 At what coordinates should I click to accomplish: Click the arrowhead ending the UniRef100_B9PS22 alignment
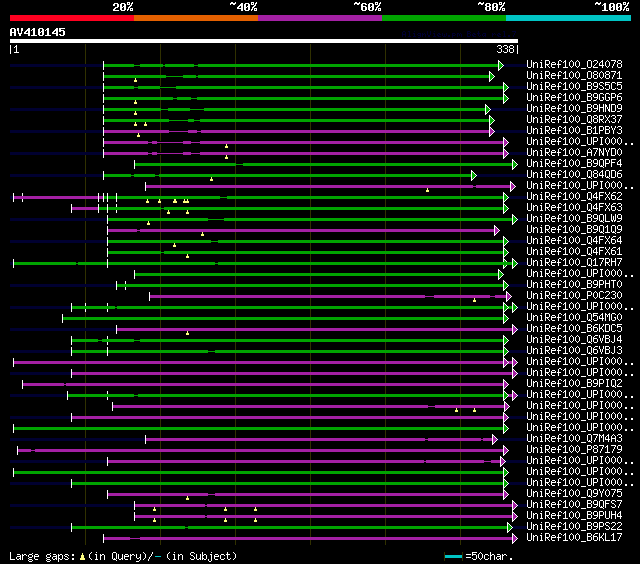[x=510, y=528]
